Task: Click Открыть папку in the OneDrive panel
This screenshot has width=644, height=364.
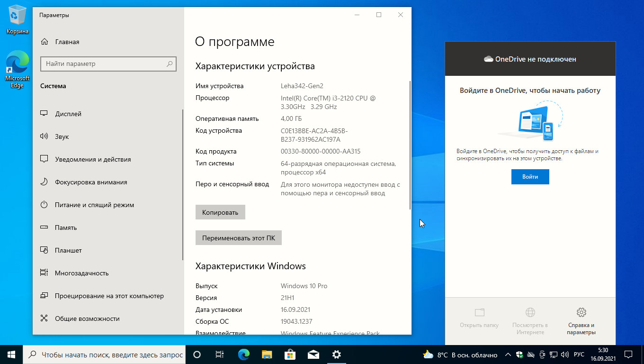Action: (479, 318)
